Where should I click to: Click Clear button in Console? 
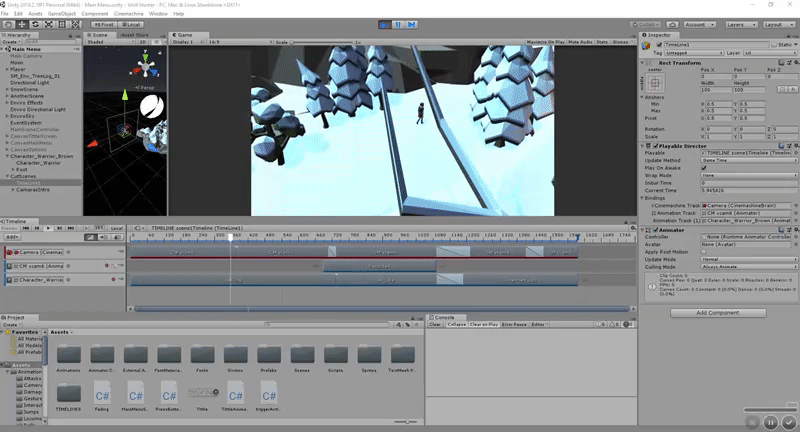coord(435,324)
